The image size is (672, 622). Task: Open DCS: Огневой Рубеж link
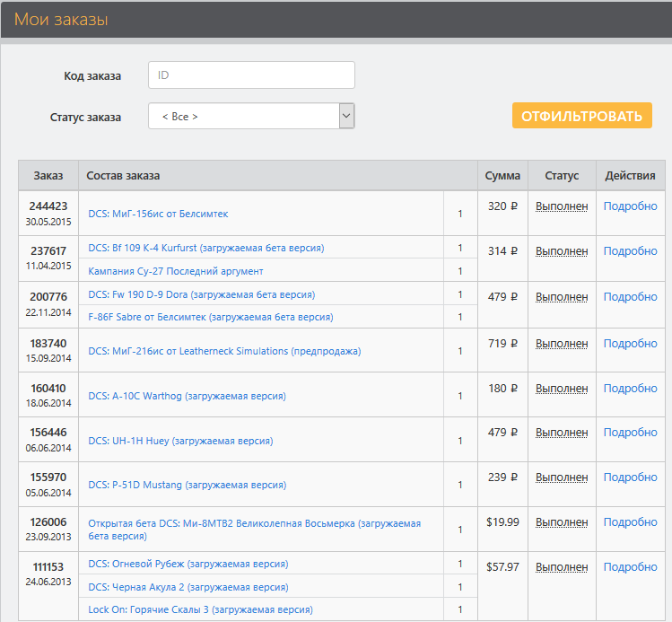tap(188, 564)
